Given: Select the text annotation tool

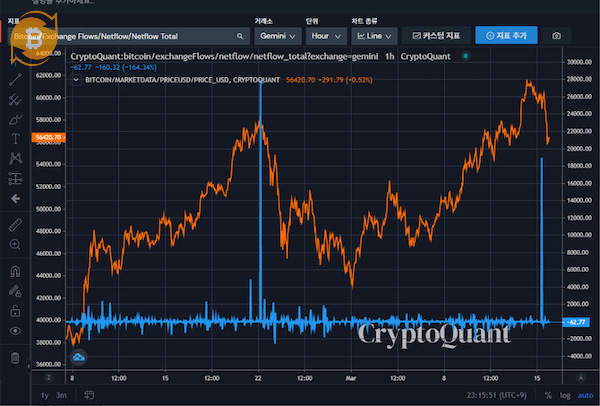Looking at the screenshot, I should [x=15, y=139].
